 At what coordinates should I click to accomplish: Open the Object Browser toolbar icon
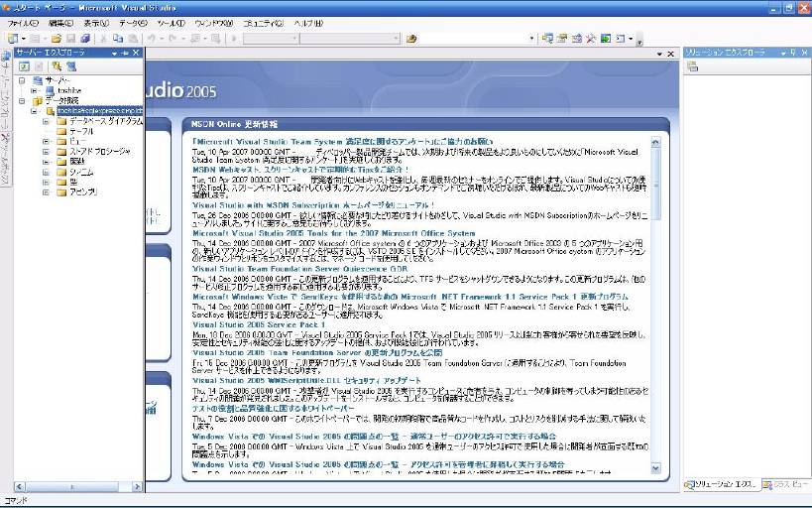pos(576,39)
